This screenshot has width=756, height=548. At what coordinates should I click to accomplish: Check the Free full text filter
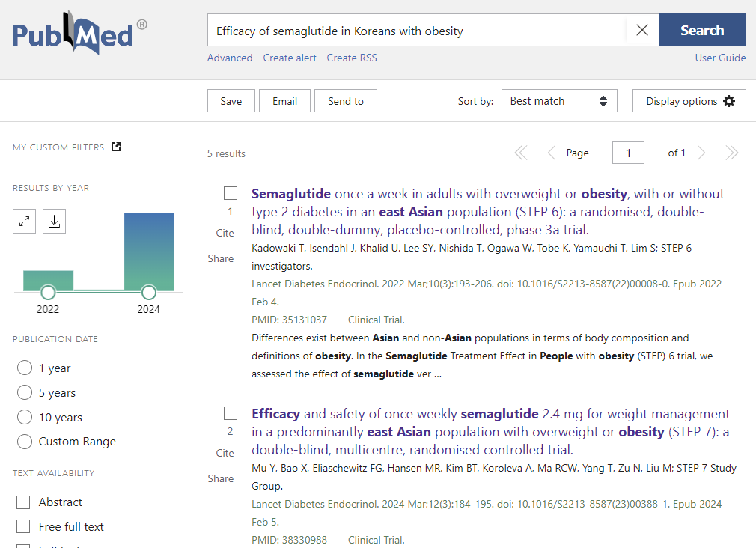[x=23, y=526]
